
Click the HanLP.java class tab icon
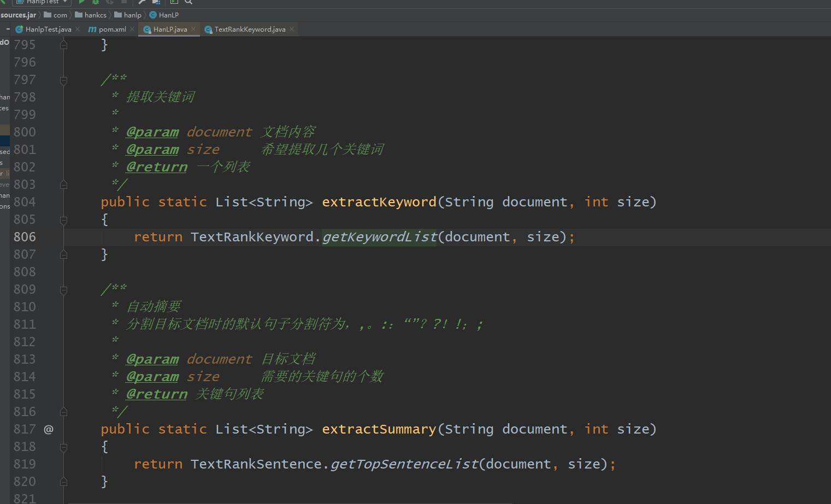pos(147,29)
